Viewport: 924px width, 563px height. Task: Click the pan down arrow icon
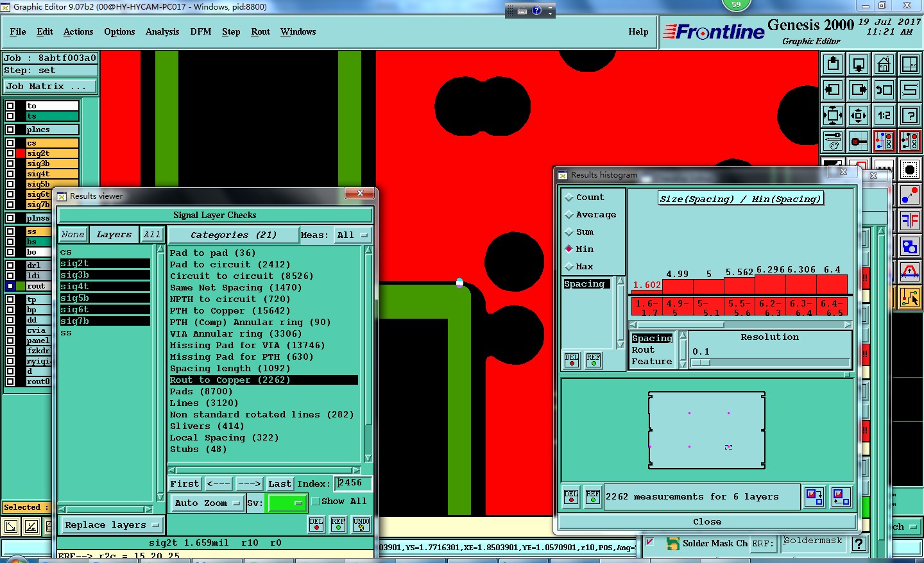pos(859,64)
